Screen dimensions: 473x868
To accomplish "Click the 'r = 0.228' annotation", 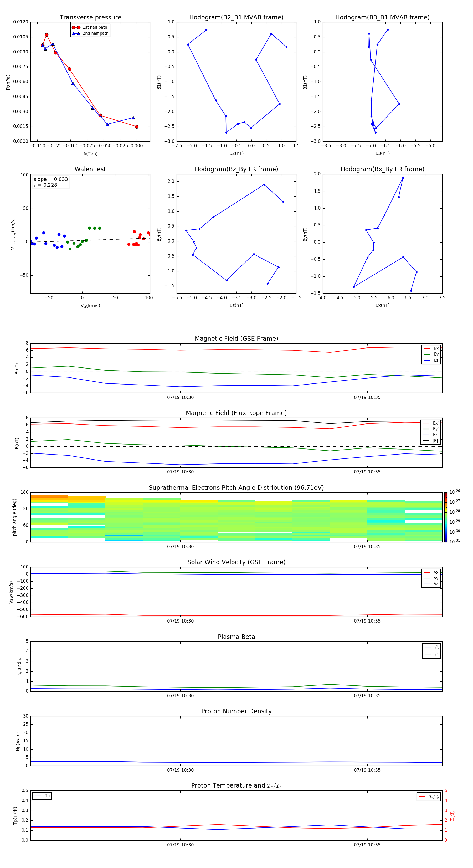I will (45, 185).
